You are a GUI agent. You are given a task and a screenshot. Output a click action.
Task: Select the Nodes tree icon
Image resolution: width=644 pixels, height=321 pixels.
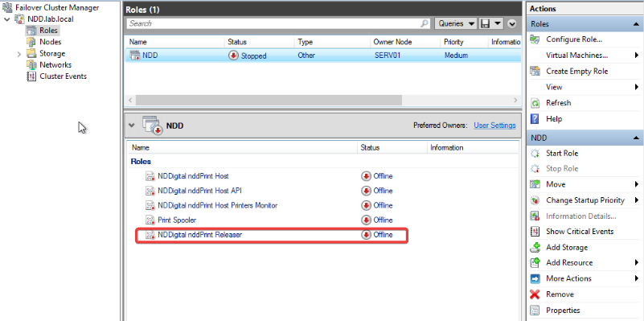(x=31, y=42)
